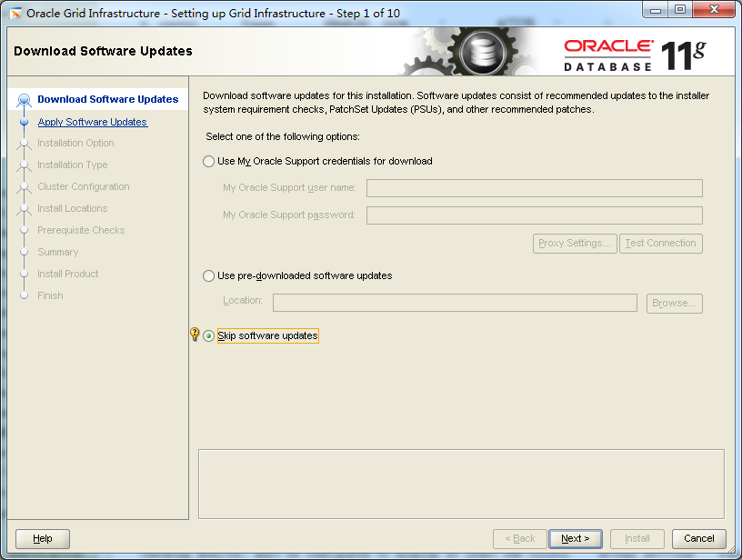This screenshot has width=742, height=560.
Task: Close the installer window
Action: click(714, 10)
